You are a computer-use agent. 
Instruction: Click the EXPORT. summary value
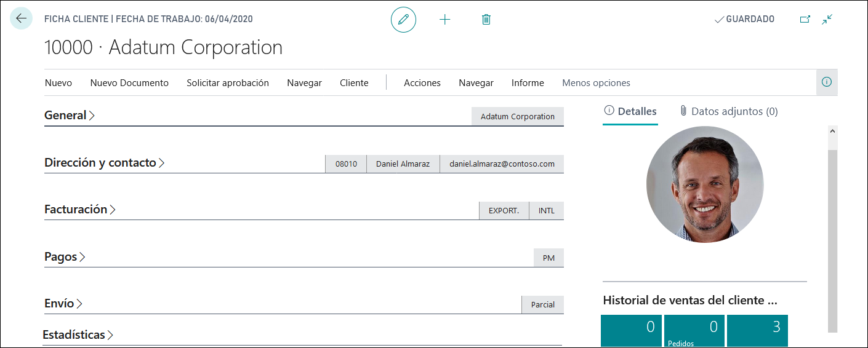point(504,211)
